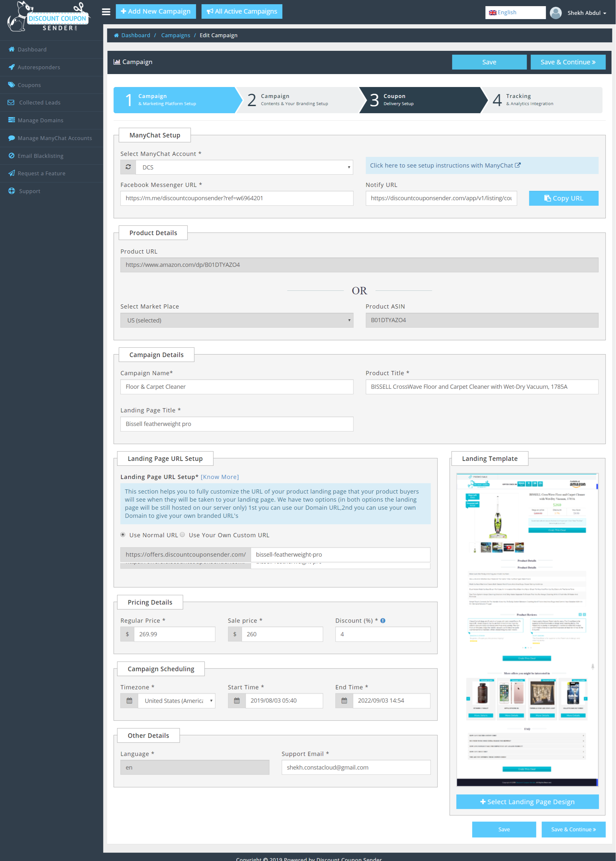Click the Autoresponders rocket icon
The image size is (616, 861).
(11, 67)
